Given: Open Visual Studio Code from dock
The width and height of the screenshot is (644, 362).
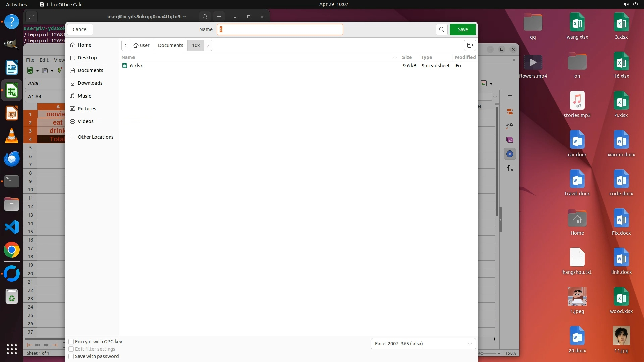Looking at the screenshot, I should coord(12,227).
